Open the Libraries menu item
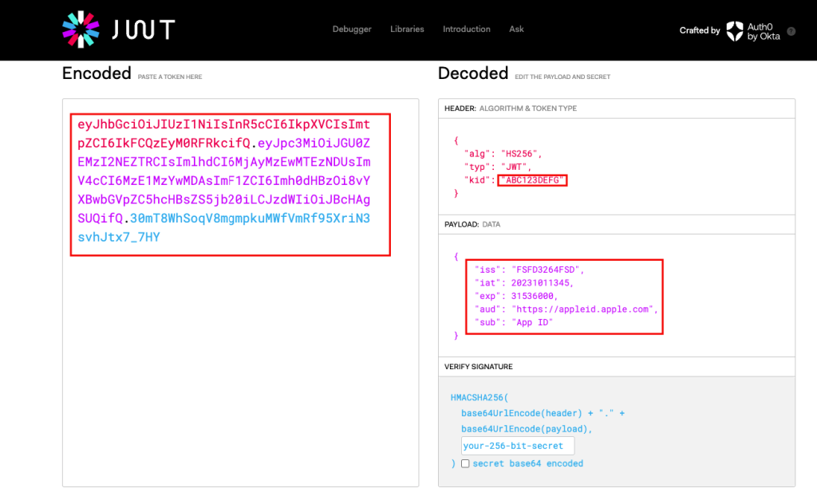 (x=407, y=30)
